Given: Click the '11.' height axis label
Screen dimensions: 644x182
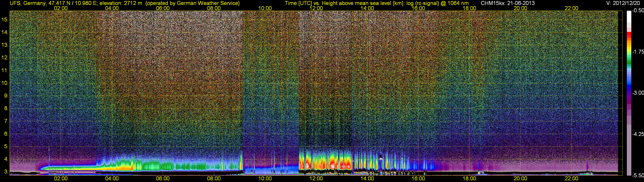Looking at the screenshot, I should click(x=5, y=70).
